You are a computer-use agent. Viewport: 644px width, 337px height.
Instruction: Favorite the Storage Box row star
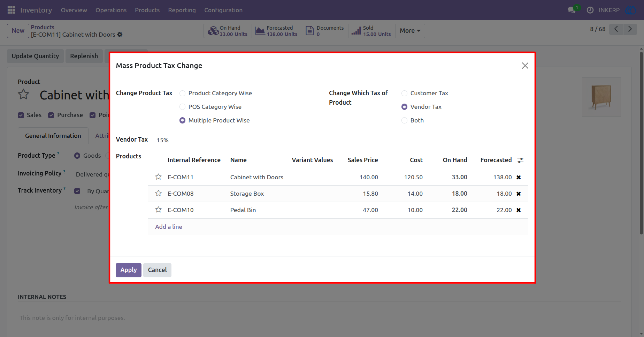(x=158, y=193)
